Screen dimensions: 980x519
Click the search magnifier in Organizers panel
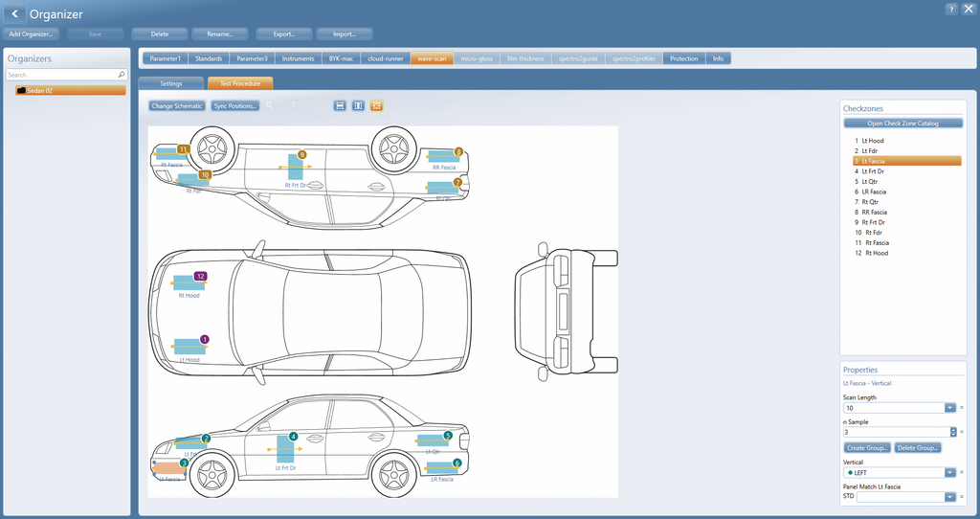click(122, 75)
